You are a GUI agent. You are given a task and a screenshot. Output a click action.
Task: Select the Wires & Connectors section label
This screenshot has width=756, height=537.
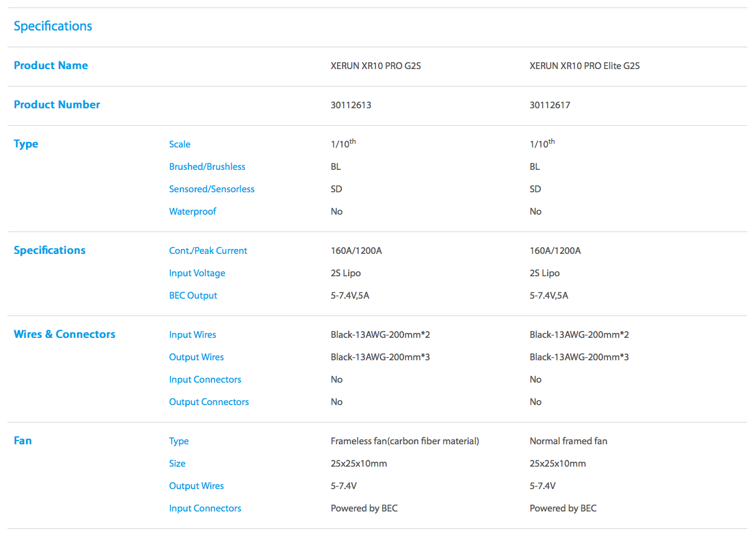coord(65,334)
